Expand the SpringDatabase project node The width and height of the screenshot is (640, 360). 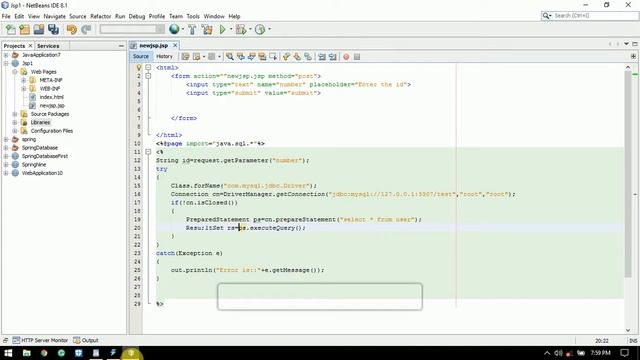(x=6, y=148)
